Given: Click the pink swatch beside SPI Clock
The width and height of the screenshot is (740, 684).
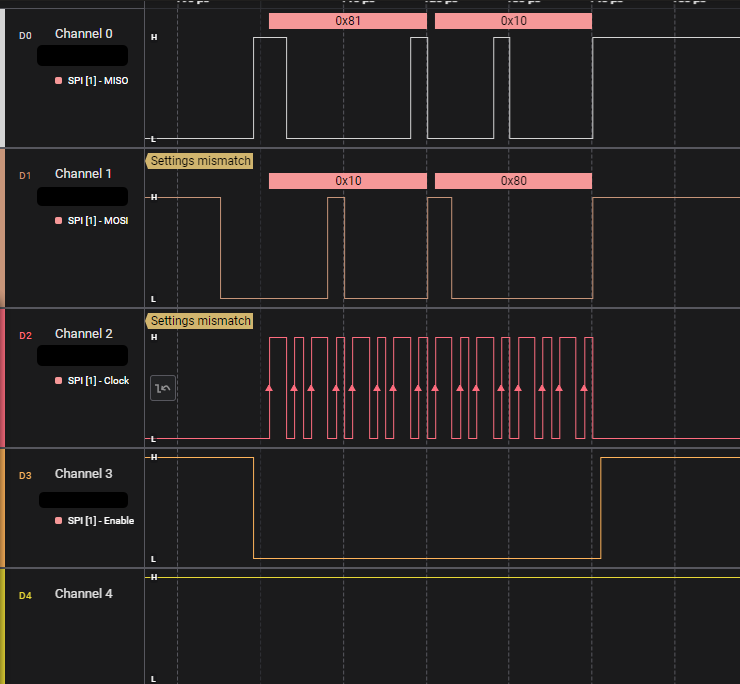Looking at the screenshot, I should click(x=59, y=380).
